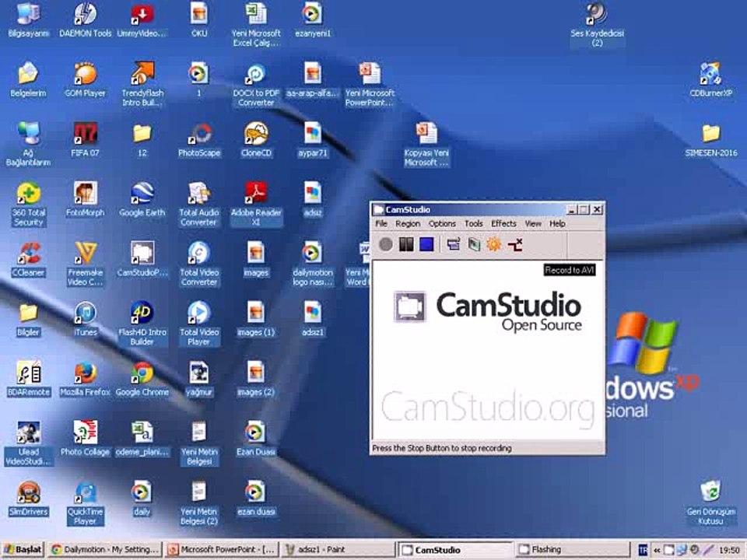747x560 pixels.
Task: Select Google Earth desktop icon
Action: (x=142, y=200)
